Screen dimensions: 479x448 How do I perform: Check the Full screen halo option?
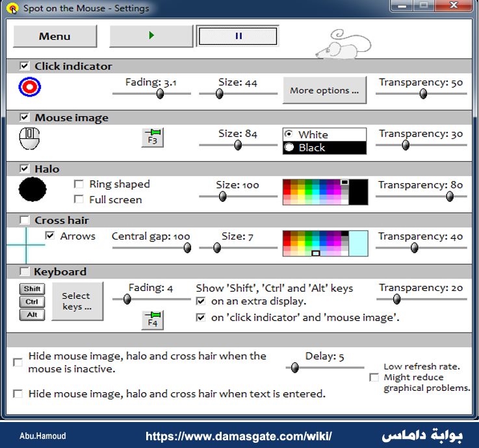coord(79,199)
